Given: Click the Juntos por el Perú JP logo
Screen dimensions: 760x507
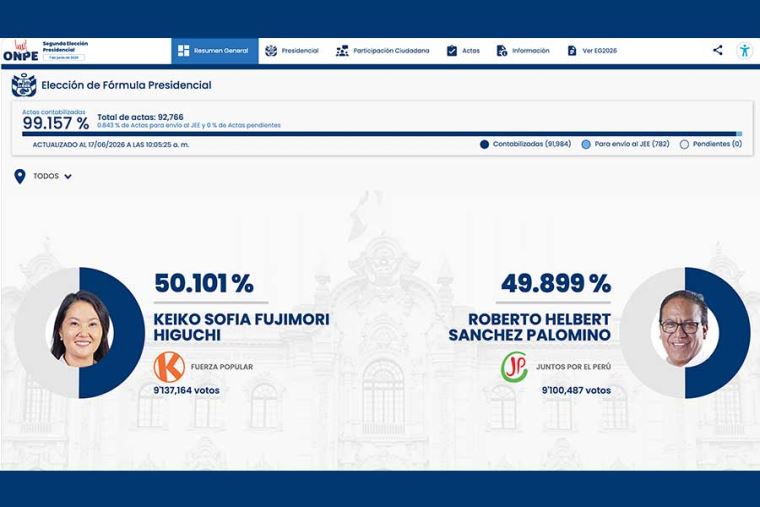Looking at the screenshot, I should tap(514, 367).
